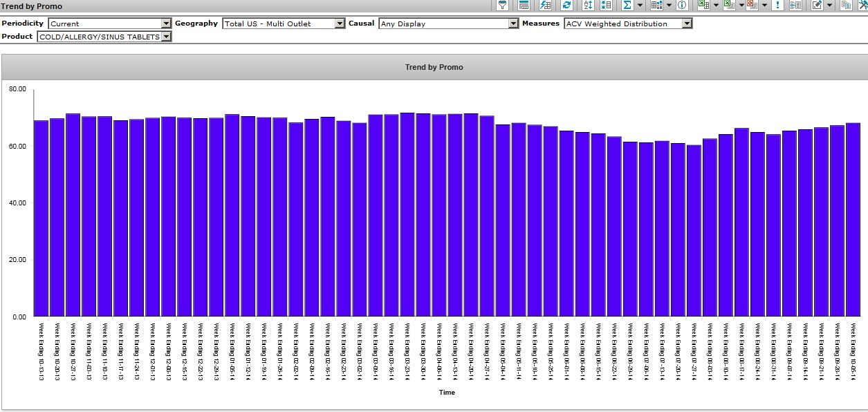868x412 pixels.
Task: Click the edit pencil note icon
Action: click(x=817, y=5)
